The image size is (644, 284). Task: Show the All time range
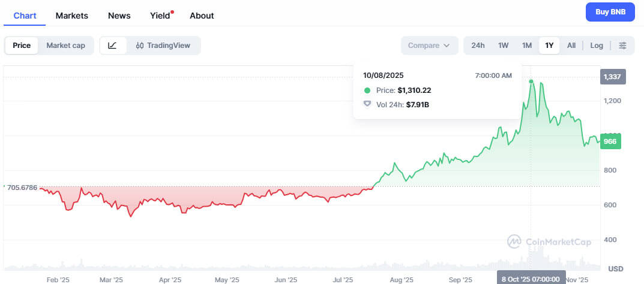[x=571, y=46]
